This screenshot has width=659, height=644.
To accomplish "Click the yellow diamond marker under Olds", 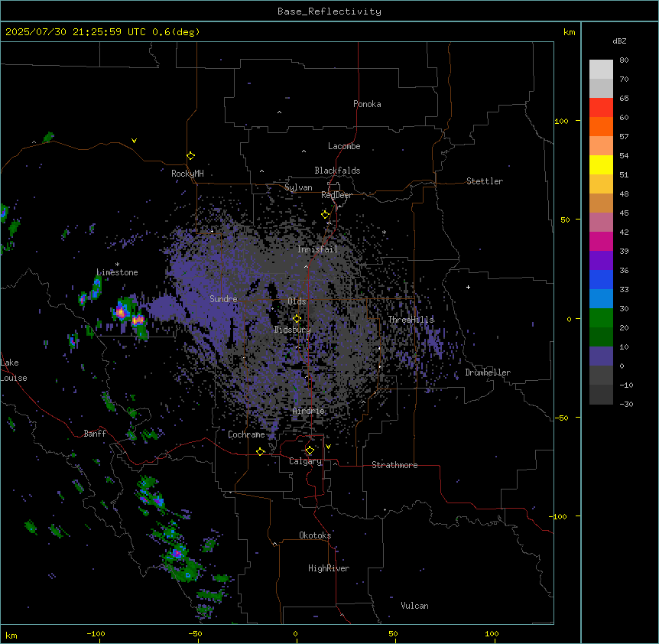I will coord(297,319).
